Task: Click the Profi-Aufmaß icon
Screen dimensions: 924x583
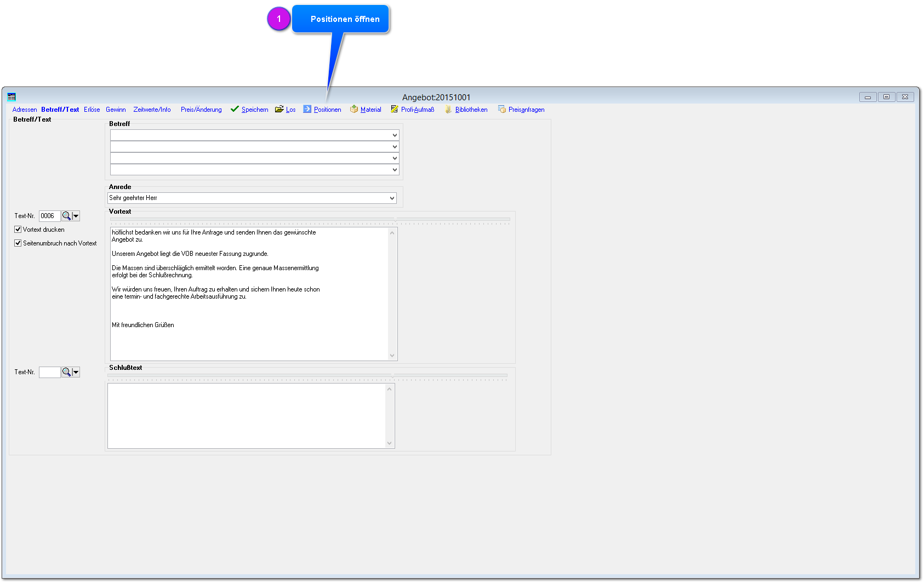Action: click(395, 109)
